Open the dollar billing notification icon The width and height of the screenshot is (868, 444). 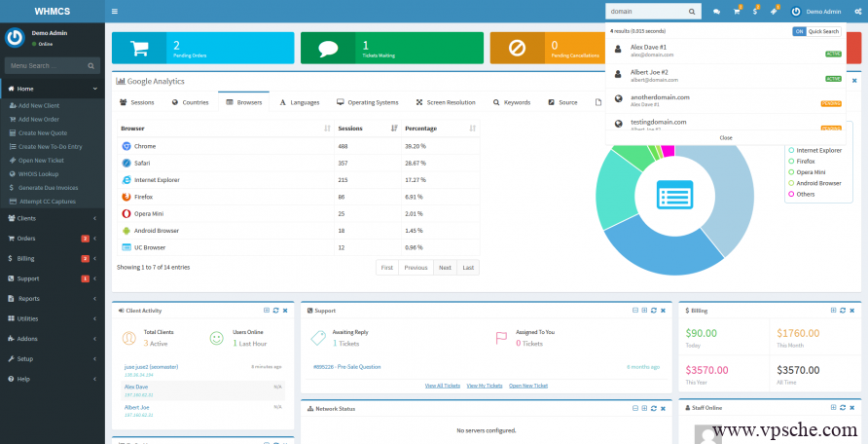point(755,12)
